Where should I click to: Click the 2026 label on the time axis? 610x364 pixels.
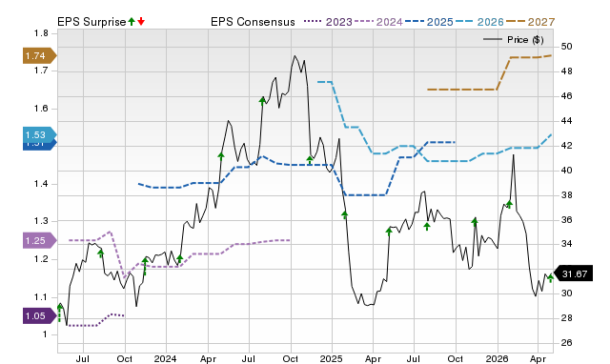coord(498,358)
